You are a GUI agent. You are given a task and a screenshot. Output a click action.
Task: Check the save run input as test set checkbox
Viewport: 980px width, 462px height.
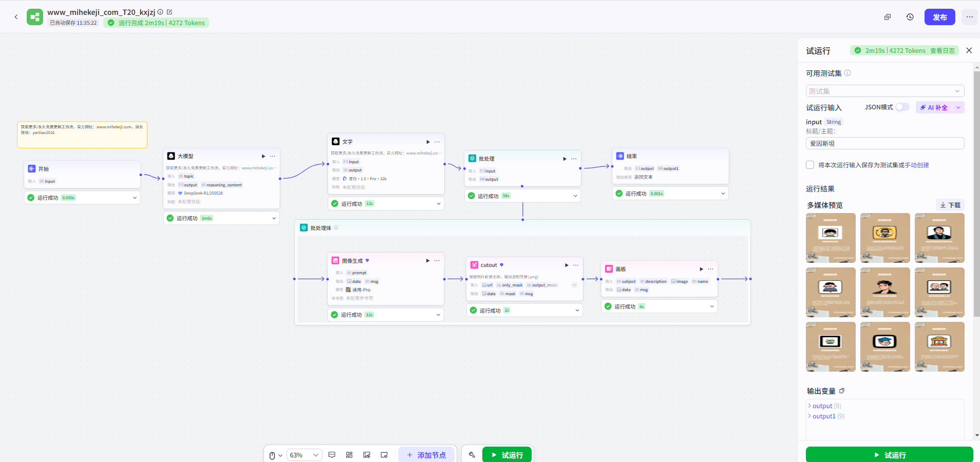pyautogui.click(x=810, y=165)
